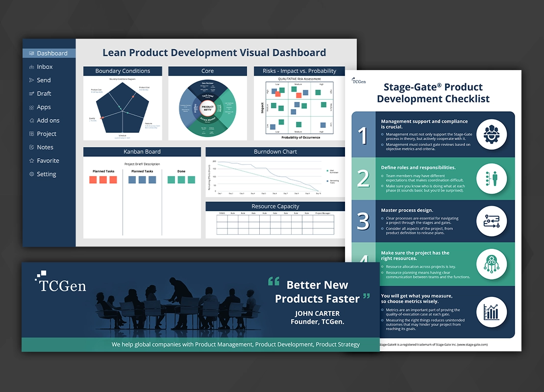Click the Kanban Board panel header
This screenshot has height=392, width=544.
pos(142,152)
